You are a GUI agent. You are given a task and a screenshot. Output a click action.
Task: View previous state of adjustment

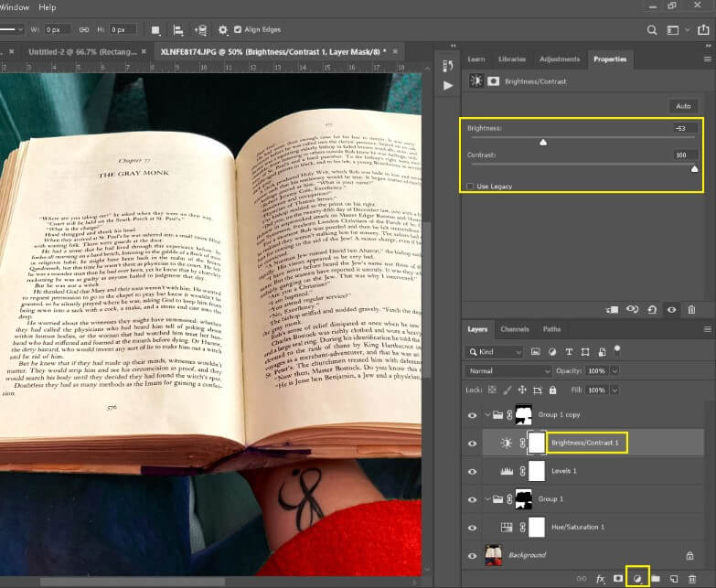(x=632, y=309)
